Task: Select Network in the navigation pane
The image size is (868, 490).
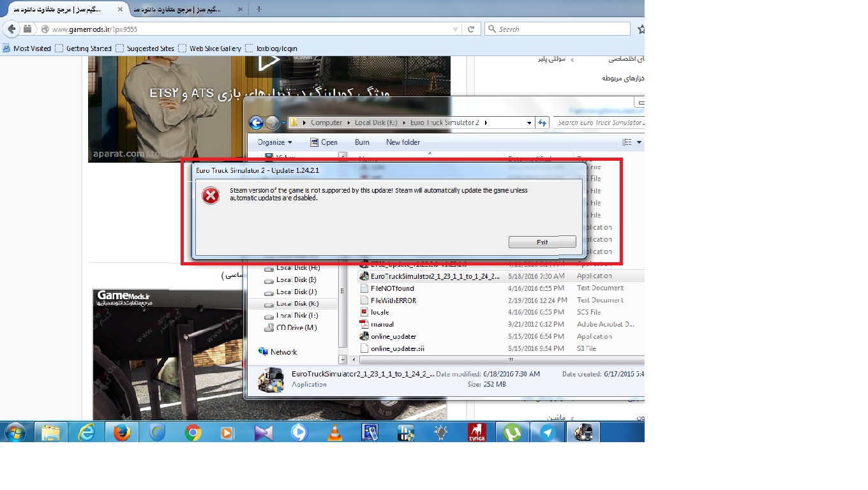Action: (278, 352)
